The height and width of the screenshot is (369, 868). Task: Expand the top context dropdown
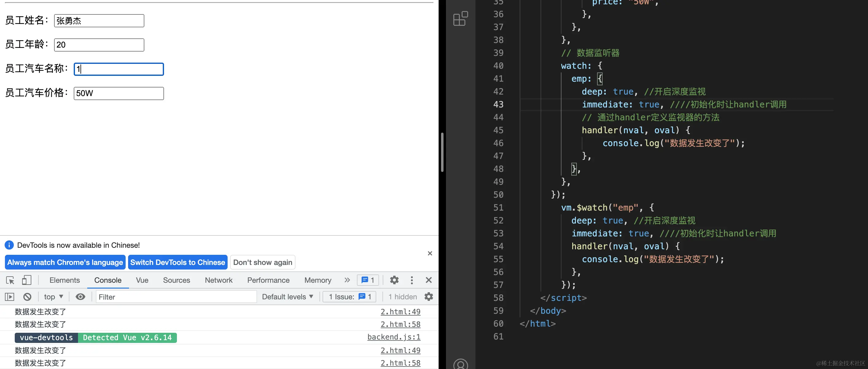[x=53, y=297]
